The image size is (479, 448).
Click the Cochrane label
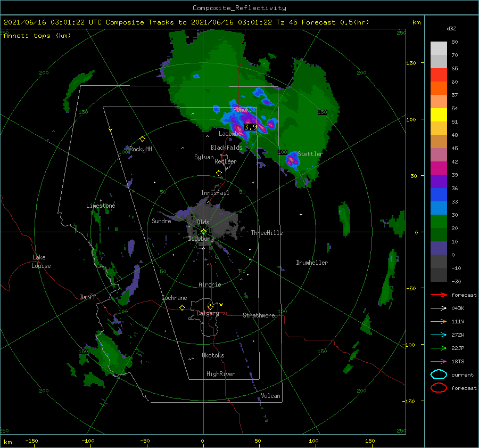tap(174, 298)
